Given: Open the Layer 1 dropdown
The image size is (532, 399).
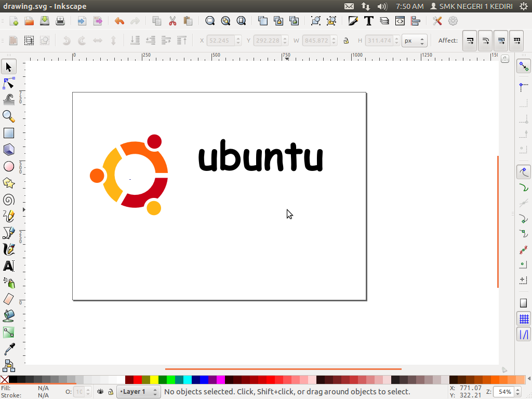Looking at the screenshot, I should coord(138,392).
